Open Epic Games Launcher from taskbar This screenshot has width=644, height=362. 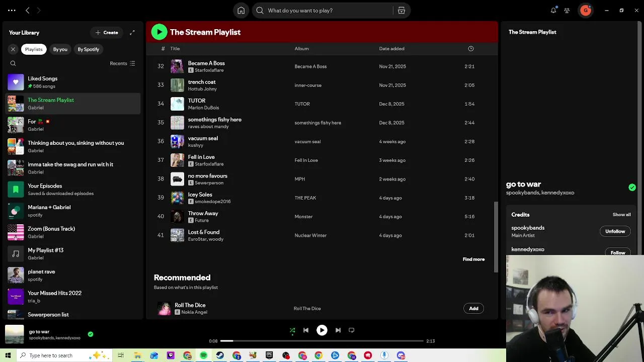click(269, 355)
